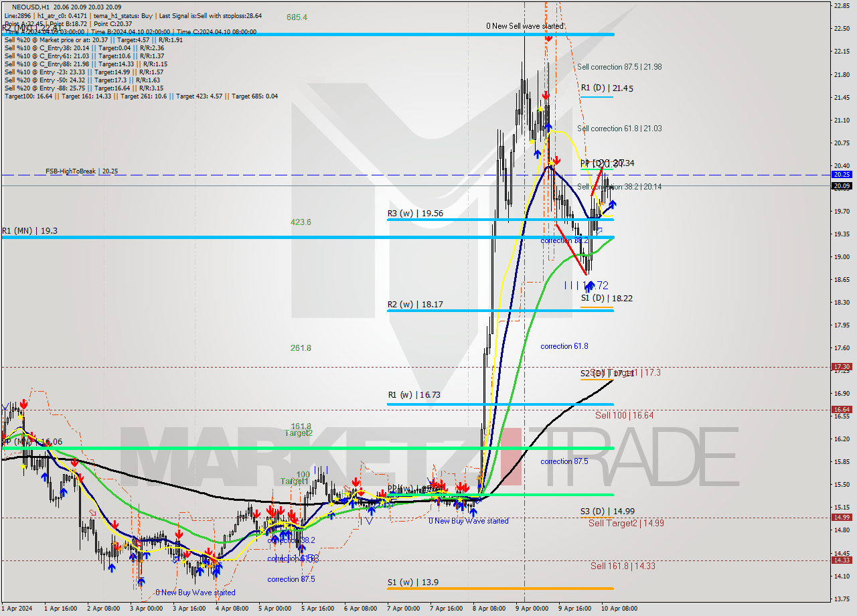Click the blue 20.25 price tag on axis

(x=841, y=174)
